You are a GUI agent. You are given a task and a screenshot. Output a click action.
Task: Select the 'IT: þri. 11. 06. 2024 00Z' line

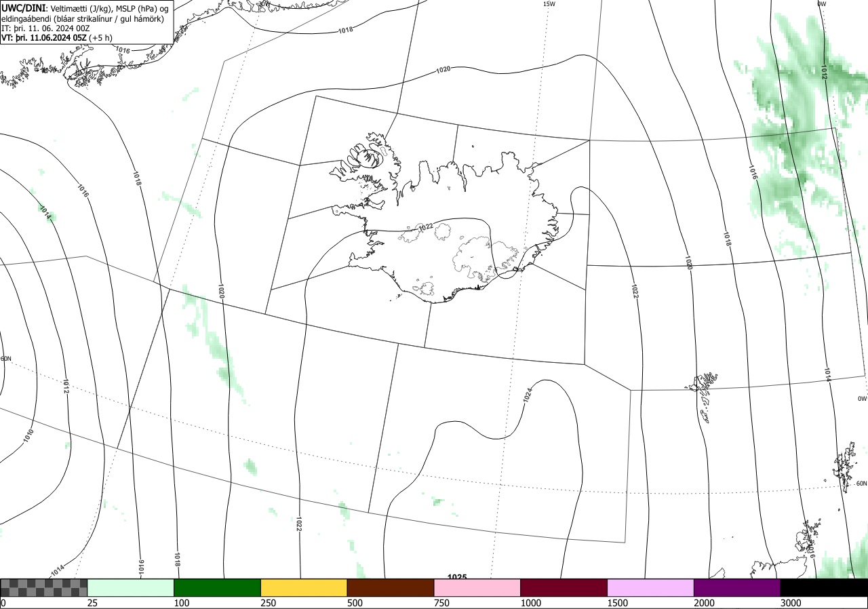tap(46, 28)
